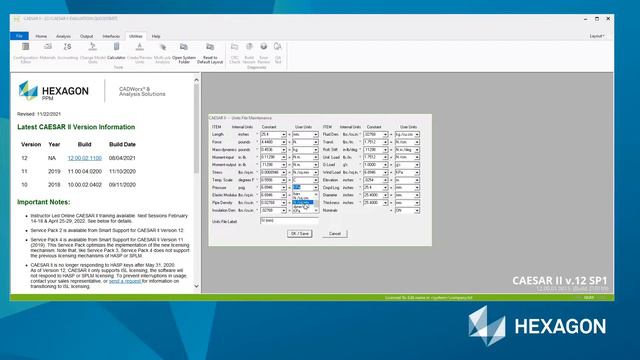
Task: Open the Calculator tool
Action: coord(116,52)
